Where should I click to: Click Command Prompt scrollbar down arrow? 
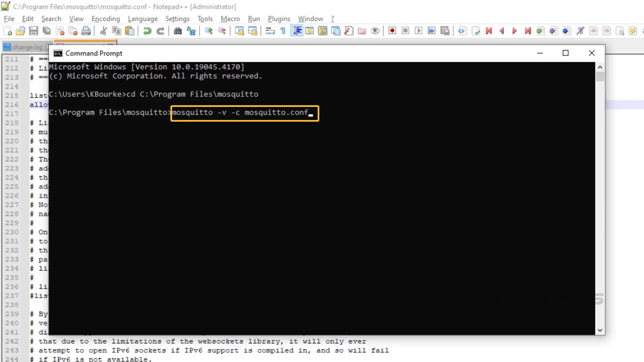point(600,330)
